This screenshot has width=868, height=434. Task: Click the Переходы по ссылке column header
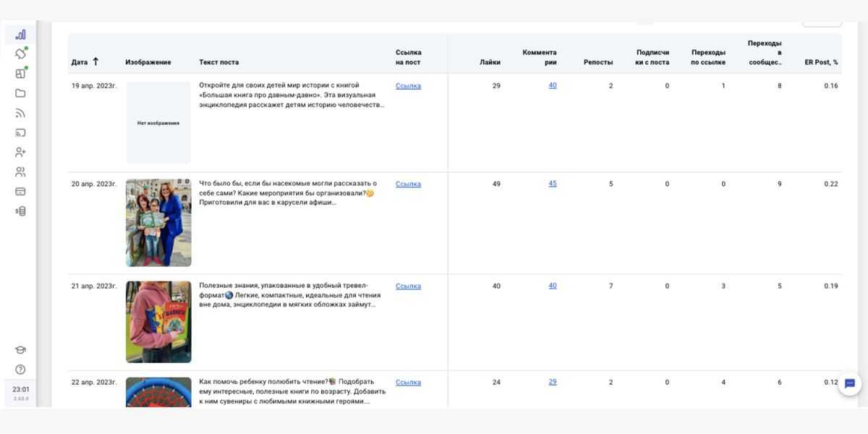(x=708, y=57)
